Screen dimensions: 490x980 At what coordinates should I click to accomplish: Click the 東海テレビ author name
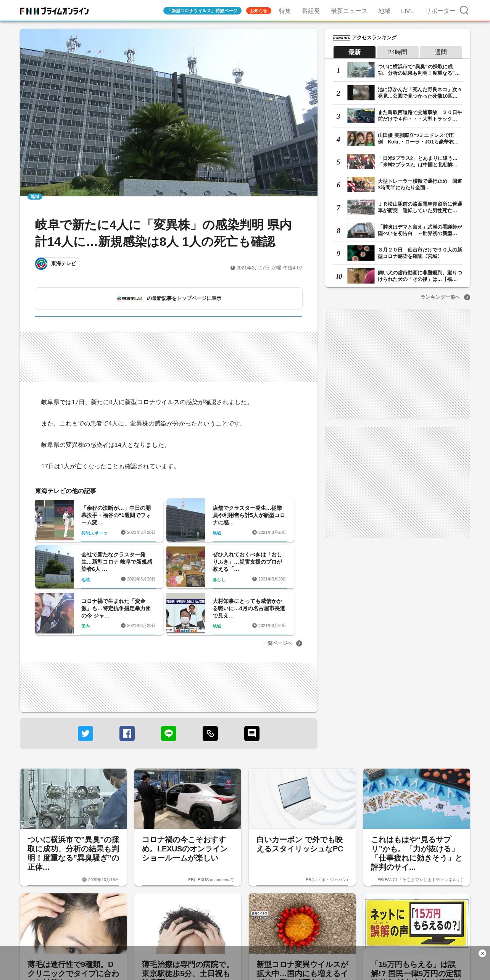click(x=63, y=264)
